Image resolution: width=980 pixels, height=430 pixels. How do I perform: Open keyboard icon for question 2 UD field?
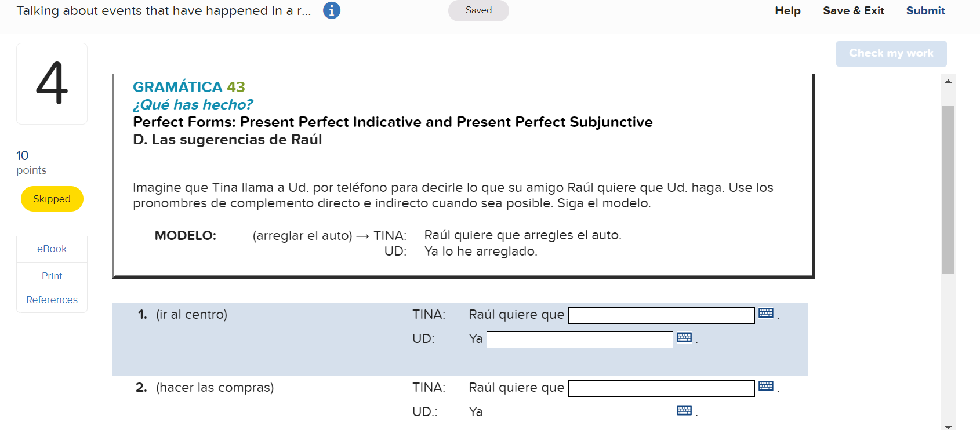[x=684, y=410]
